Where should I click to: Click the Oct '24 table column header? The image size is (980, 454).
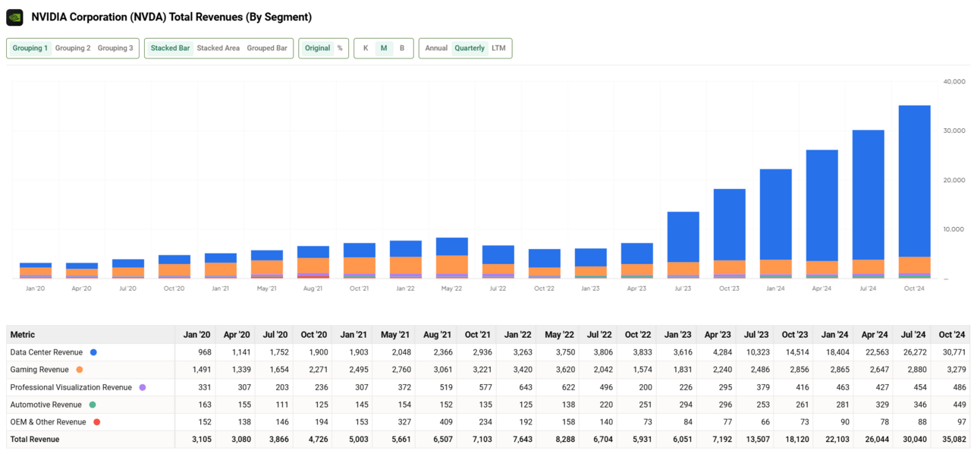pyautogui.click(x=951, y=335)
